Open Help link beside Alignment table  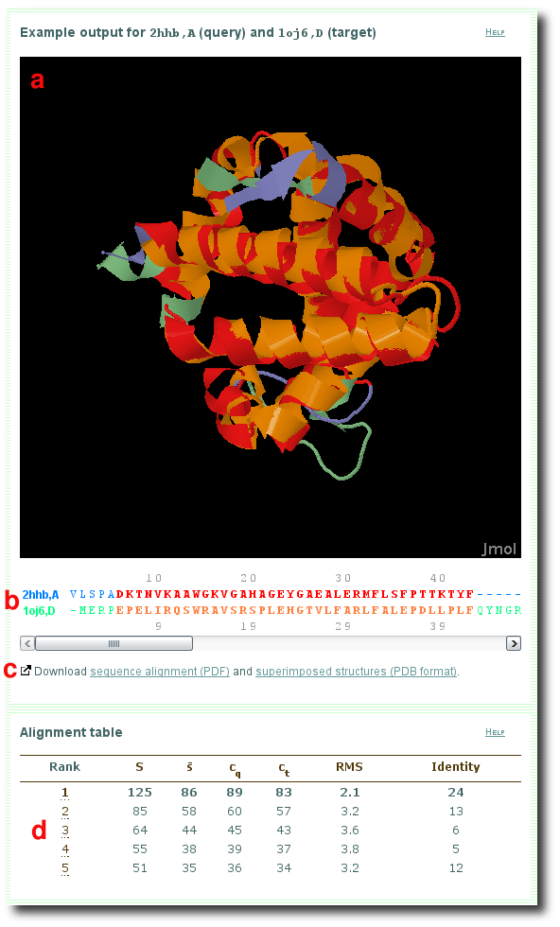495,732
